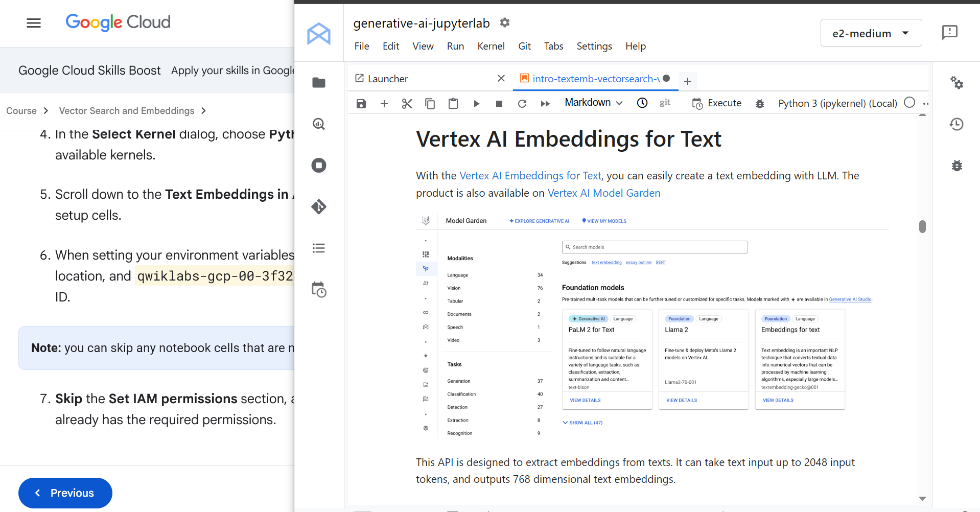The width and height of the screenshot is (980, 512).
Task: Restart kernel and run all cells
Action: pyautogui.click(x=545, y=103)
